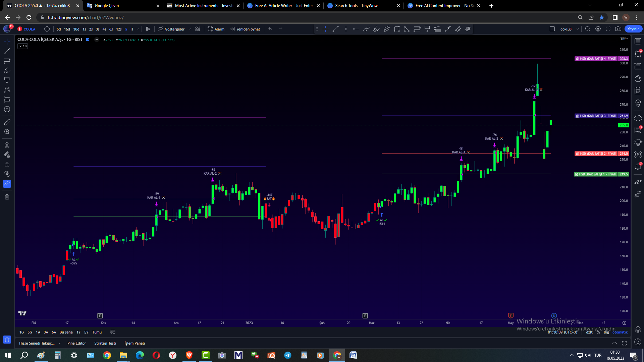Viewport: 644px width, 362px height.
Task: Collapse the indicator legend showing 18
Action: pos(23,46)
